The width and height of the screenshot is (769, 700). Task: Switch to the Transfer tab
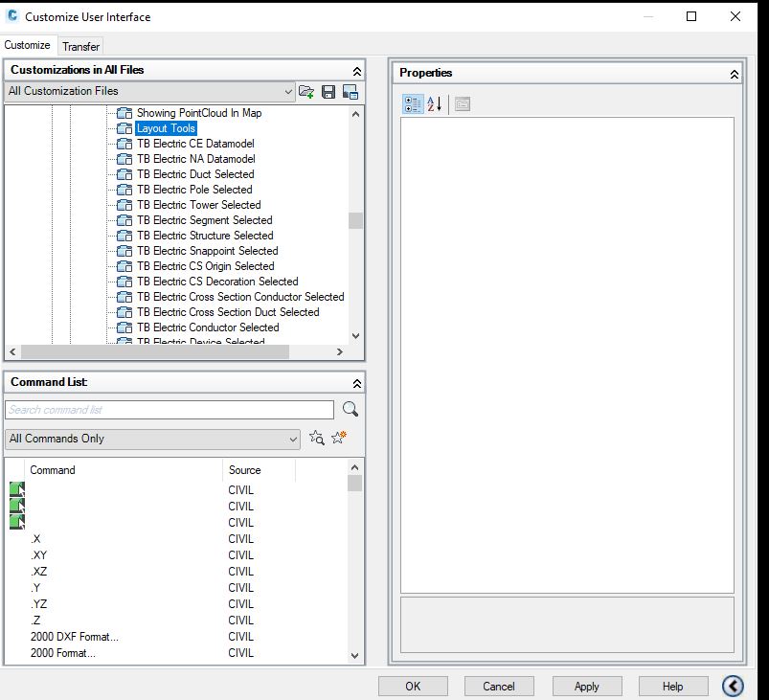(x=80, y=45)
